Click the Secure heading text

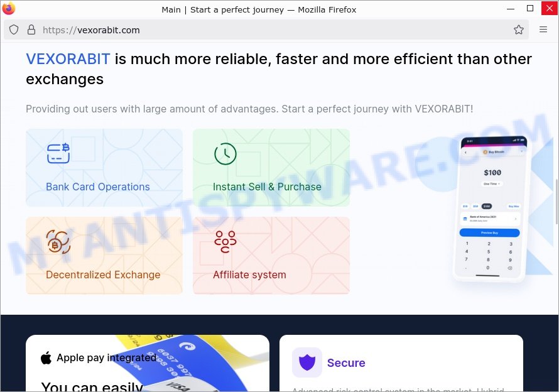point(346,362)
